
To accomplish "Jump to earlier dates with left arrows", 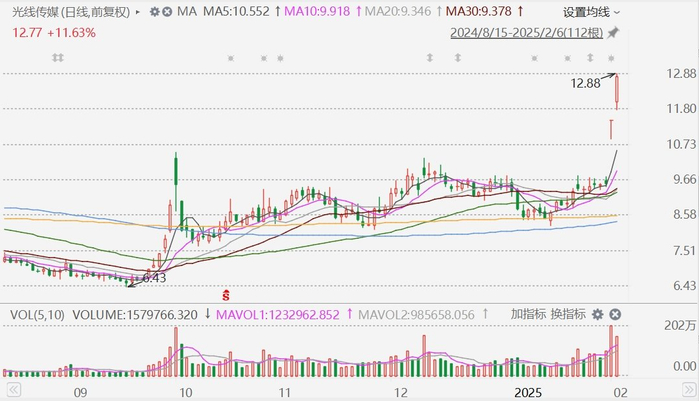I will tap(13, 390).
